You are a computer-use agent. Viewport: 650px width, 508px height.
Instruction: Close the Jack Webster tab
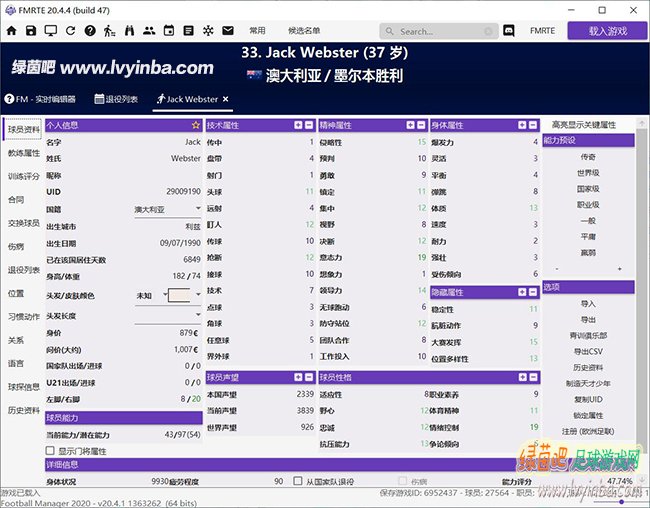pyautogui.click(x=226, y=99)
